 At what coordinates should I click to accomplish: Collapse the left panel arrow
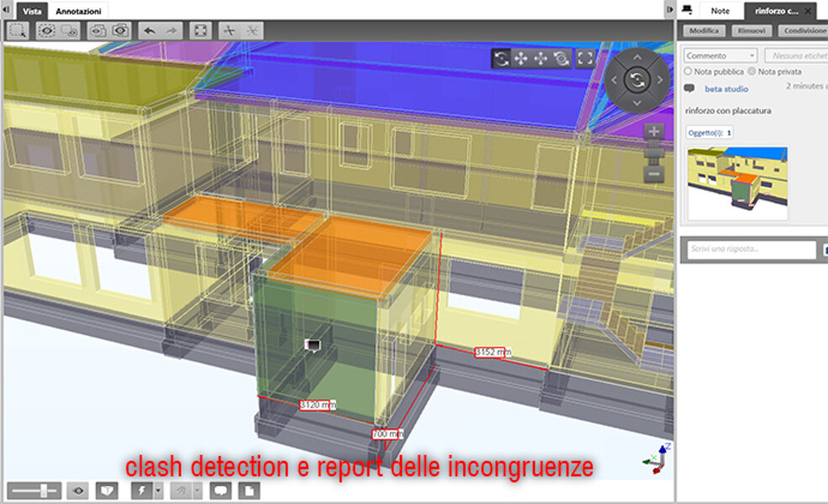pos(7,10)
